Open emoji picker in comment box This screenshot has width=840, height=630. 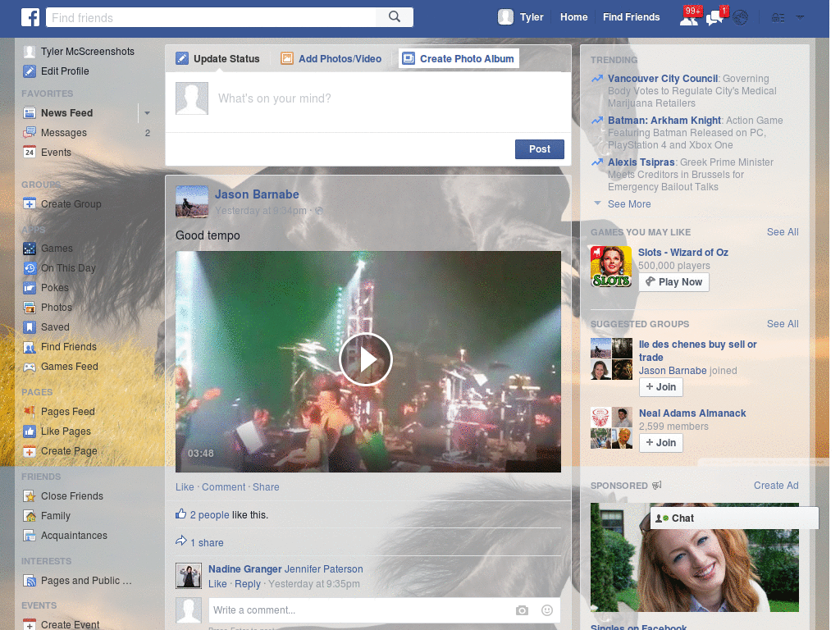click(547, 610)
